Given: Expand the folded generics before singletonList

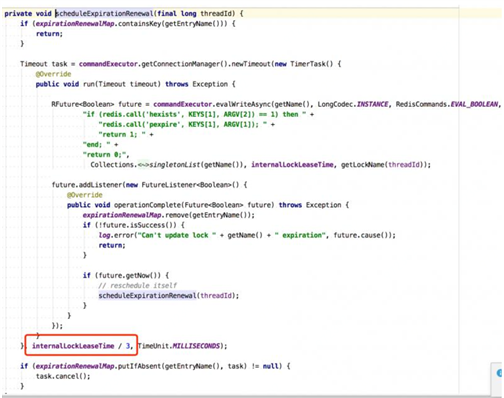Looking at the screenshot, I should 144,165.
